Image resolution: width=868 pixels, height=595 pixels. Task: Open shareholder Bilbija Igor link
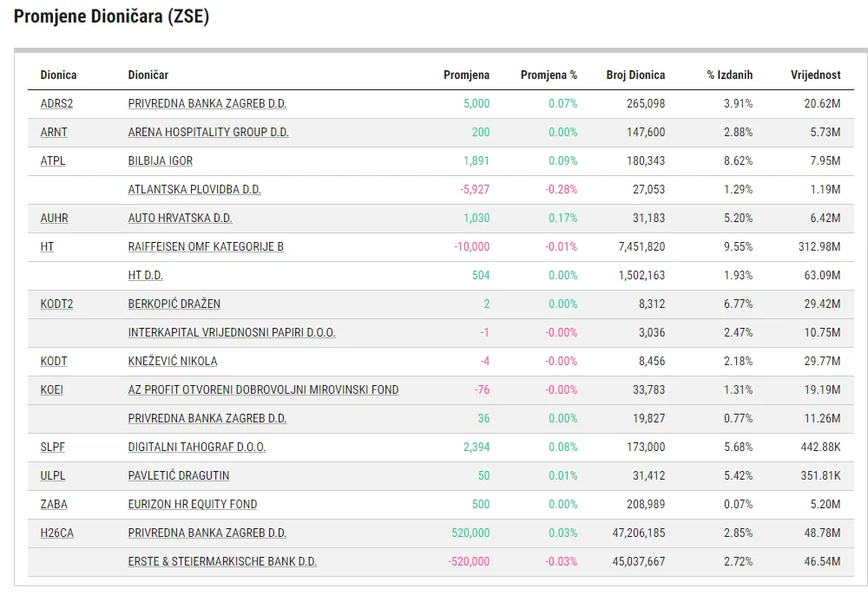point(161,160)
